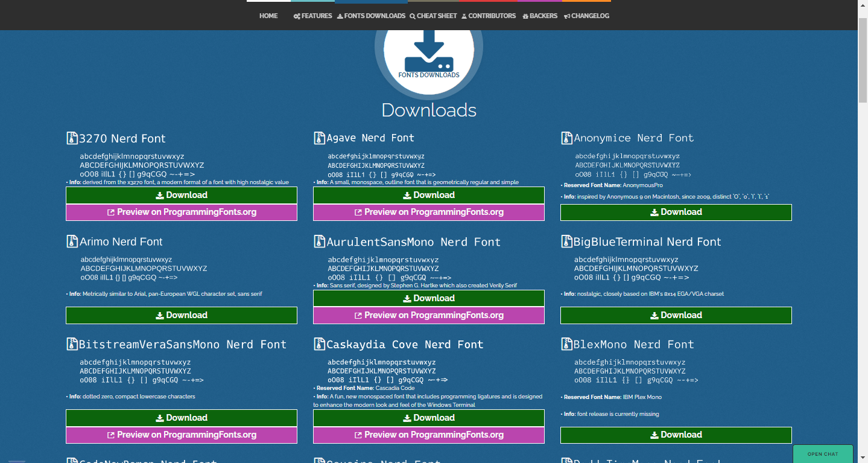Viewport: 868px width, 463px height.
Task: Open the Changelog navigation item
Action: coord(586,16)
